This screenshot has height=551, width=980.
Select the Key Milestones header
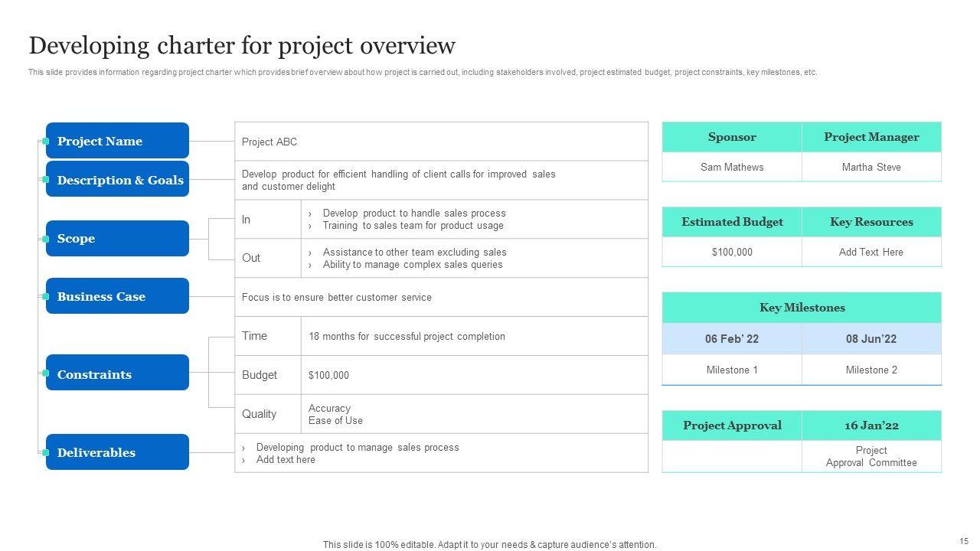802,308
